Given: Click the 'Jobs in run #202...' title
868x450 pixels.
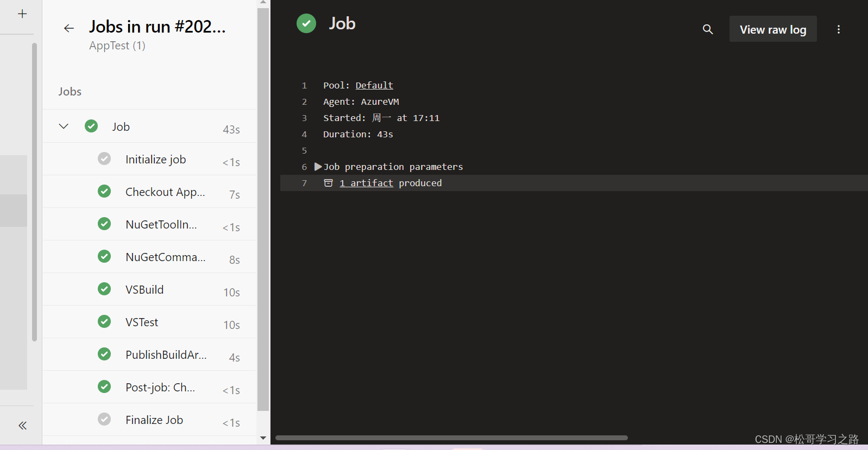Looking at the screenshot, I should (x=158, y=27).
